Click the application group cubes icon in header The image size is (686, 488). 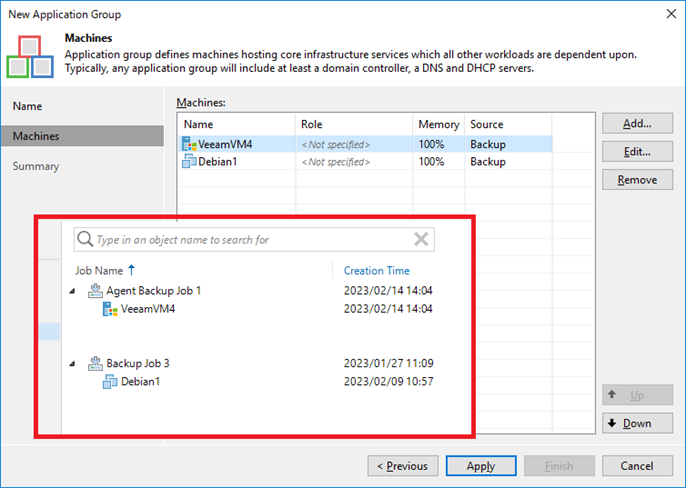click(30, 57)
